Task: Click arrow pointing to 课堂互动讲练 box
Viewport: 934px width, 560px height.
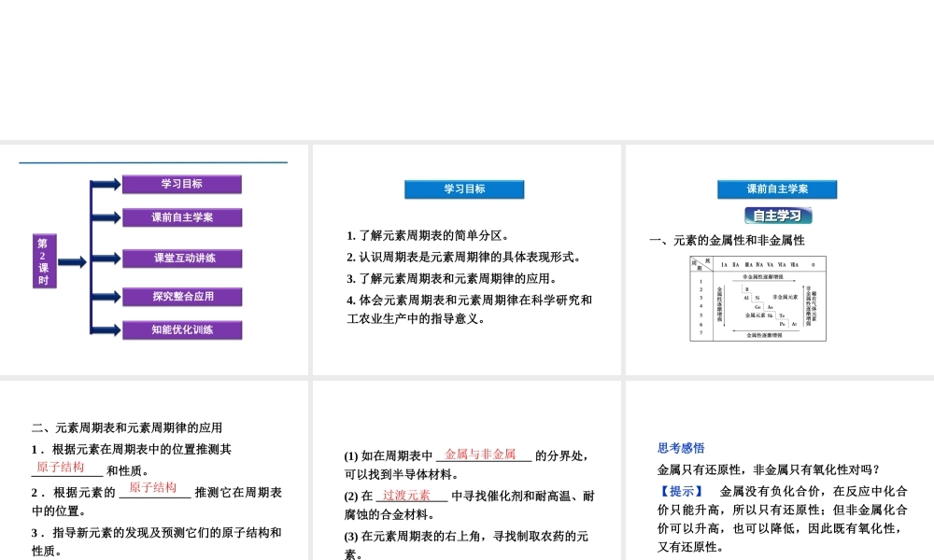Action: point(106,259)
